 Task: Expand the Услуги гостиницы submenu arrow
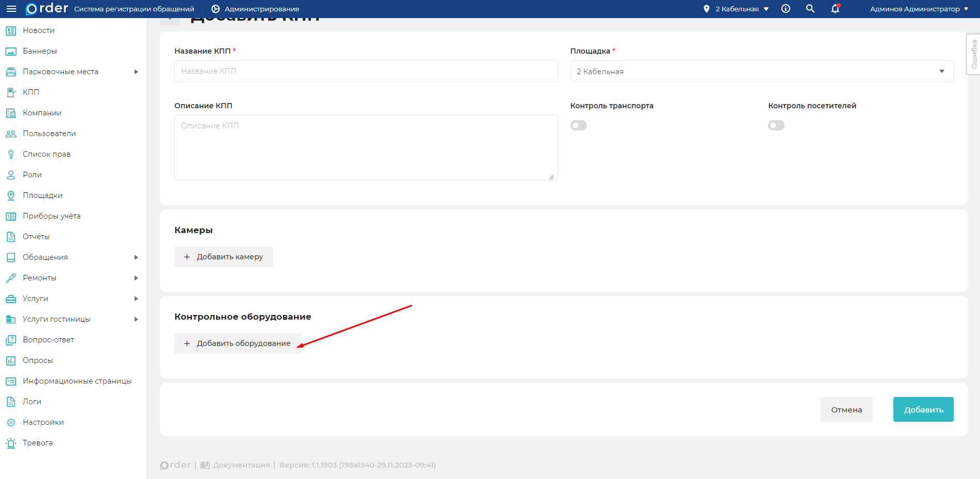click(136, 319)
